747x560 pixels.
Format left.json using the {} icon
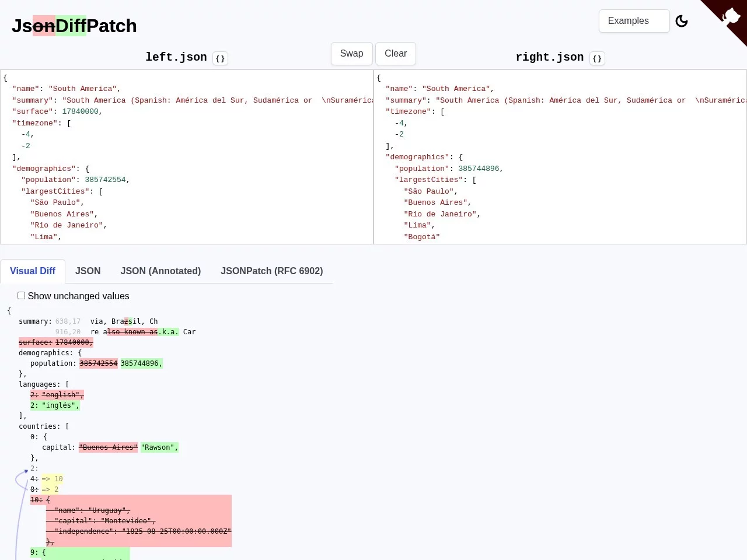coord(220,58)
